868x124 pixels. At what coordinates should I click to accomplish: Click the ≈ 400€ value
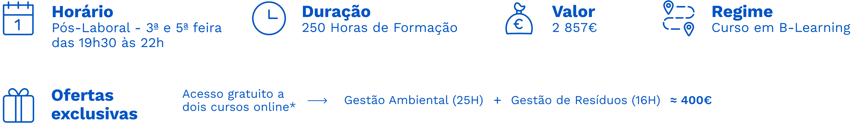[691, 100]
